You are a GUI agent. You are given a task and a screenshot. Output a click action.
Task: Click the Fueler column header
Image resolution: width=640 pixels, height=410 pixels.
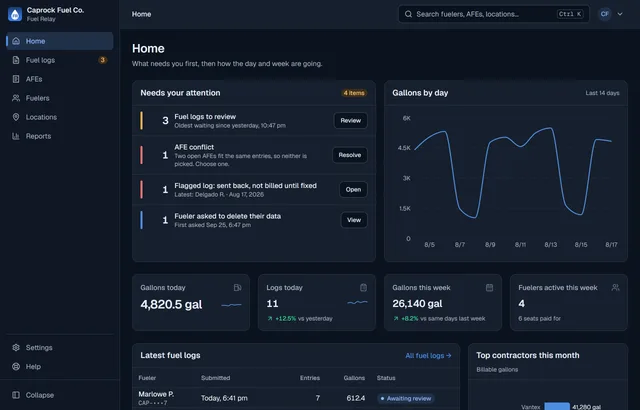click(147, 378)
